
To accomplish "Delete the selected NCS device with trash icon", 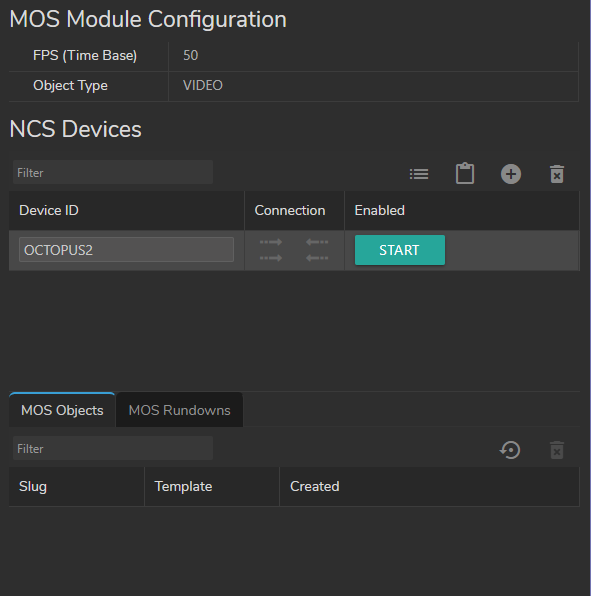I will click(557, 174).
